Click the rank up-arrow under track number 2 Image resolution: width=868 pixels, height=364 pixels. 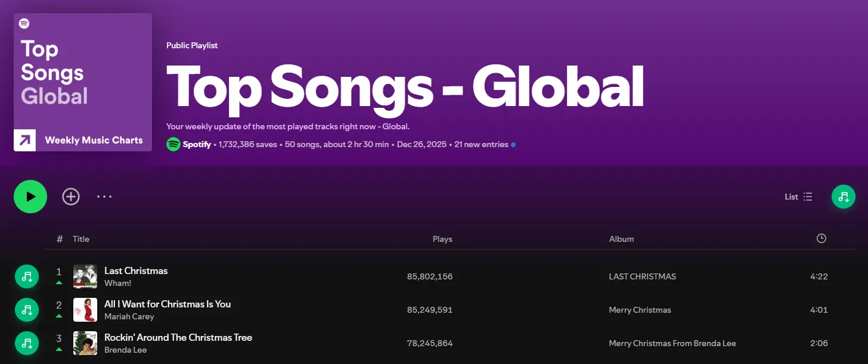tap(58, 316)
